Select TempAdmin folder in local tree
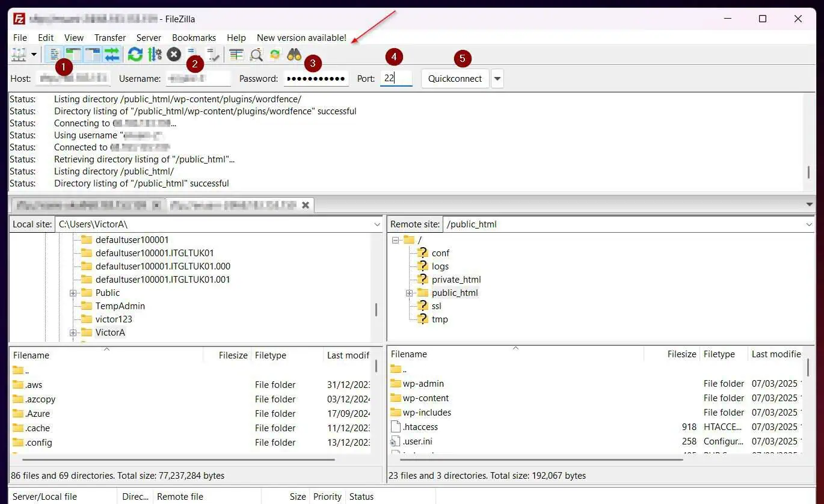Image resolution: width=824 pixels, height=504 pixels. [120, 306]
